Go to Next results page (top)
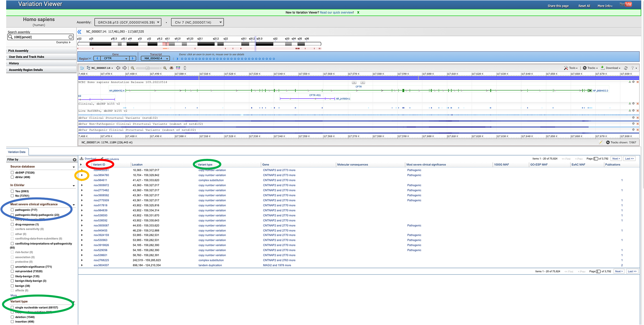This screenshot has height=325, width=644. click(616, 159)
